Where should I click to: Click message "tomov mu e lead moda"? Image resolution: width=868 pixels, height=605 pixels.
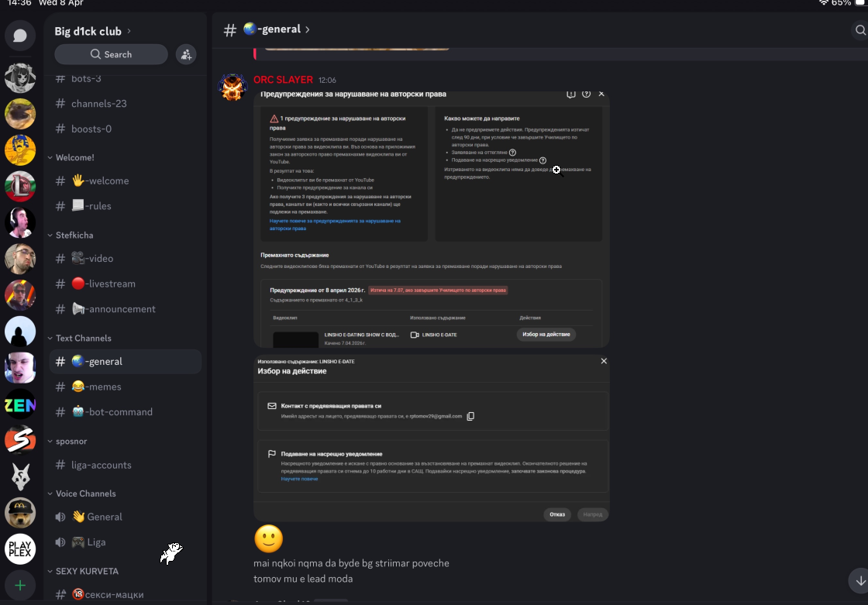click(303, 579)
